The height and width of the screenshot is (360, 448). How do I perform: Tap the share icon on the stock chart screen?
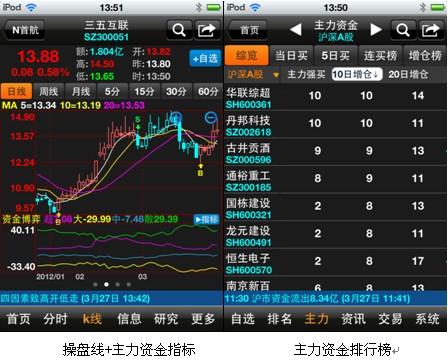click(207, 30)
